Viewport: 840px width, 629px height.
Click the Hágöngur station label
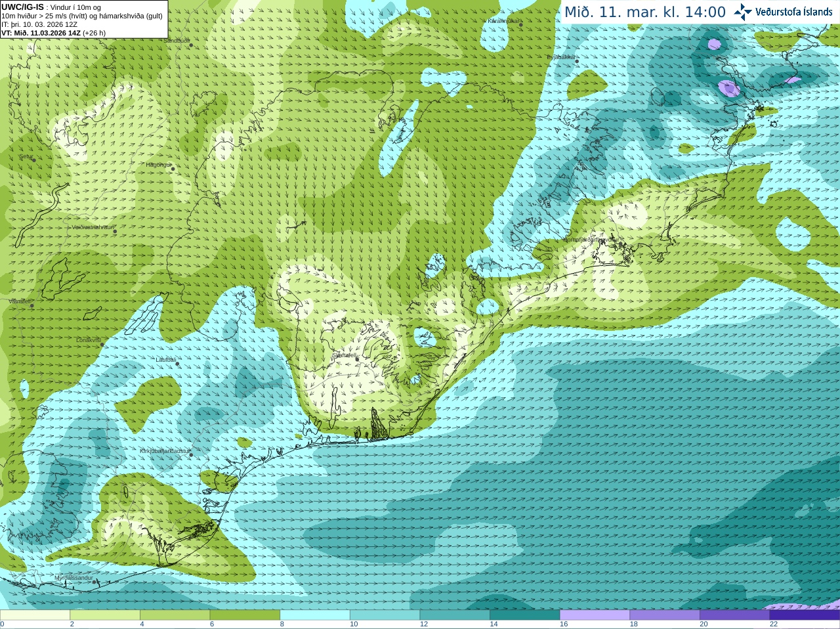pos(158,165)
